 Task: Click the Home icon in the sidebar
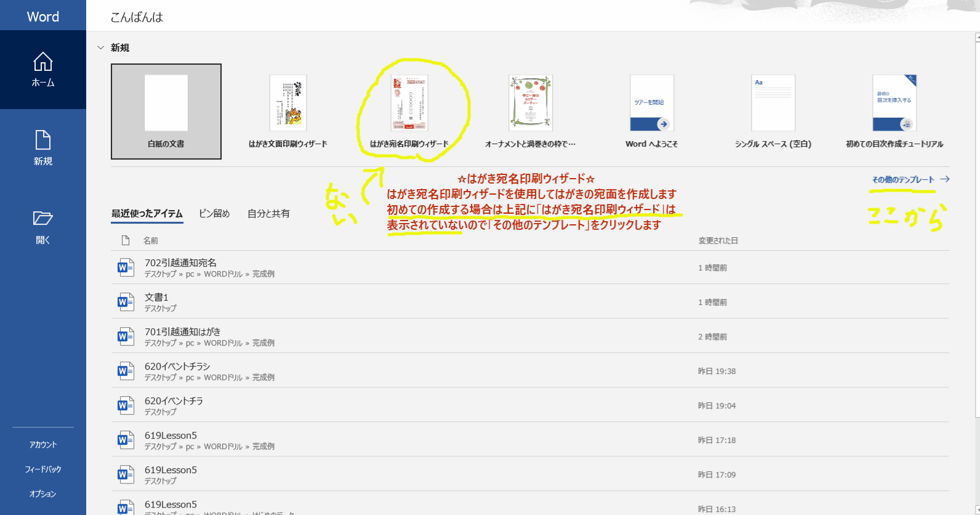(43, 62)
